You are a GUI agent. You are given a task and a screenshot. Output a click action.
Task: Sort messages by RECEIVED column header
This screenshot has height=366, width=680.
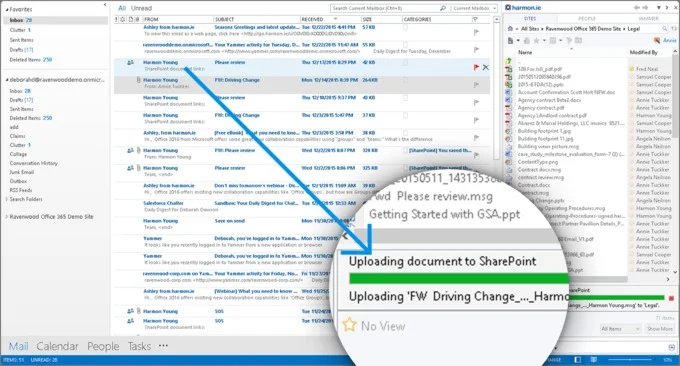click(x=312, y=19)
